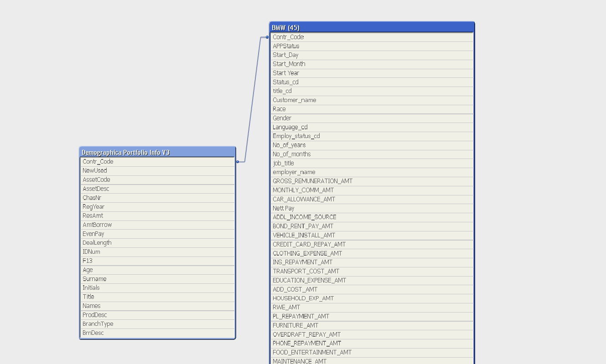Image resolution: width=606 pixels, height=364 pixels.
Task: Choose the VEHICLE_INSTALL_AMT field
Action: pyautogui.click(x=372, y=236)
